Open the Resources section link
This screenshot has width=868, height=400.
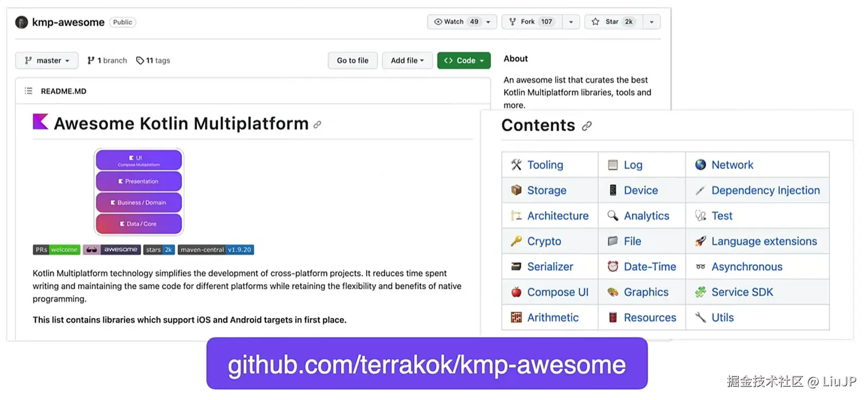650,317
